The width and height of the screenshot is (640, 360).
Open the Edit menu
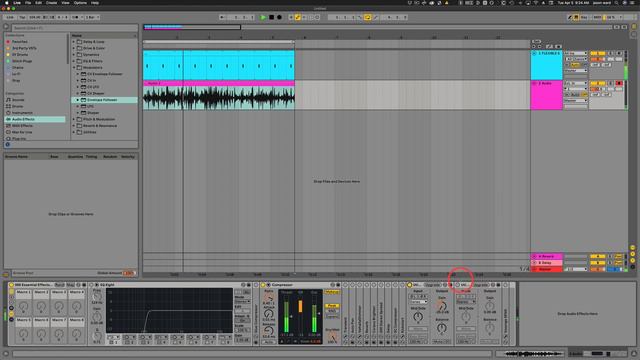click(38, 2)
